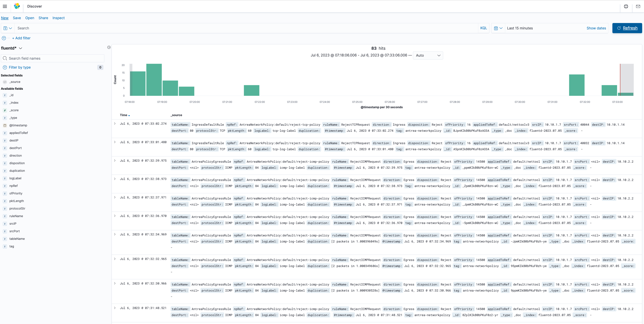Click the tableName field type icon
Viewport: 644px width, 324px height.
(5, 239)
